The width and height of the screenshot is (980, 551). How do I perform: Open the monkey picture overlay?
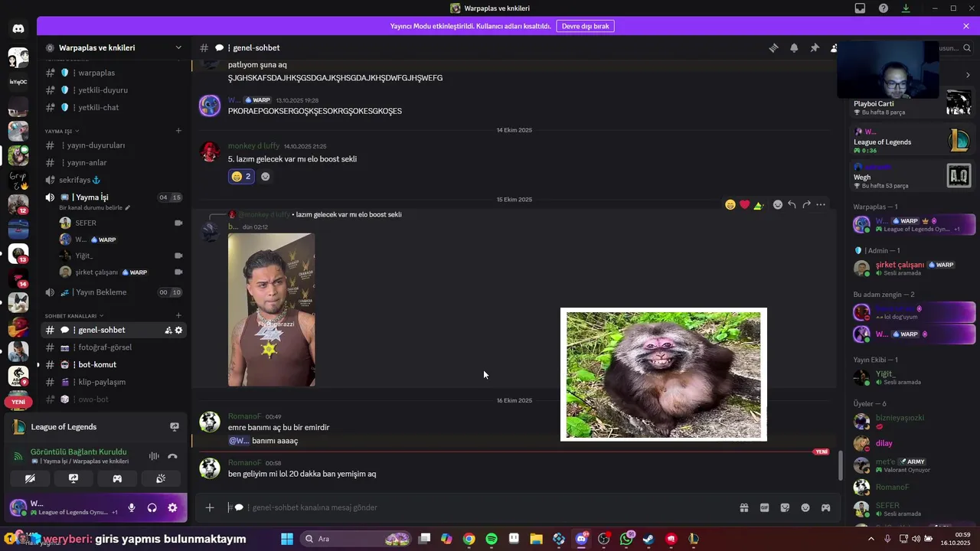pos(664,374)
